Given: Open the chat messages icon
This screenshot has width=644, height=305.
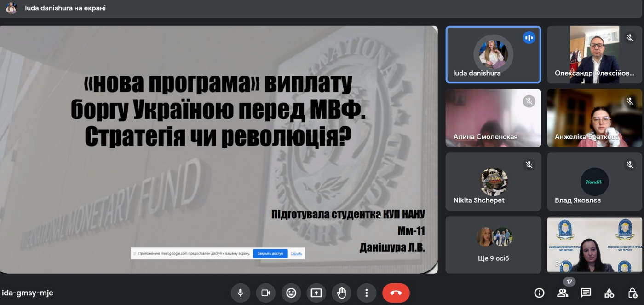Looking at the screenshot, I should [x=586, y=293].
